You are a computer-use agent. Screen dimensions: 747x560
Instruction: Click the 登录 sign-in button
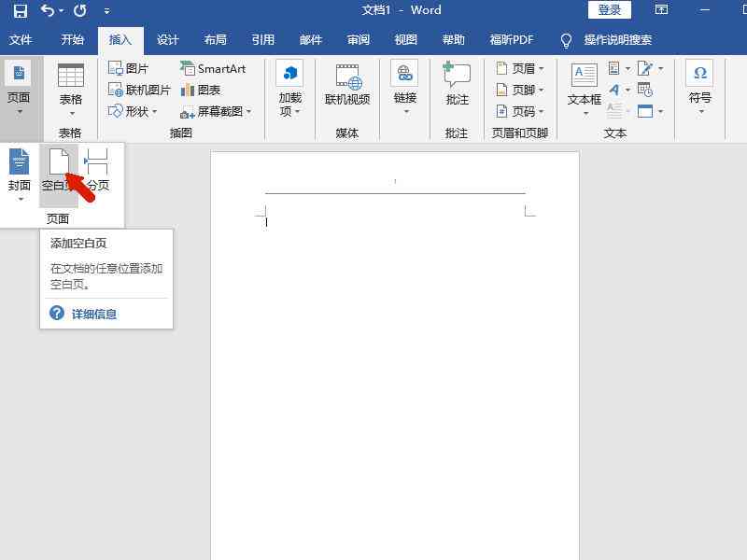pos(610,9)
